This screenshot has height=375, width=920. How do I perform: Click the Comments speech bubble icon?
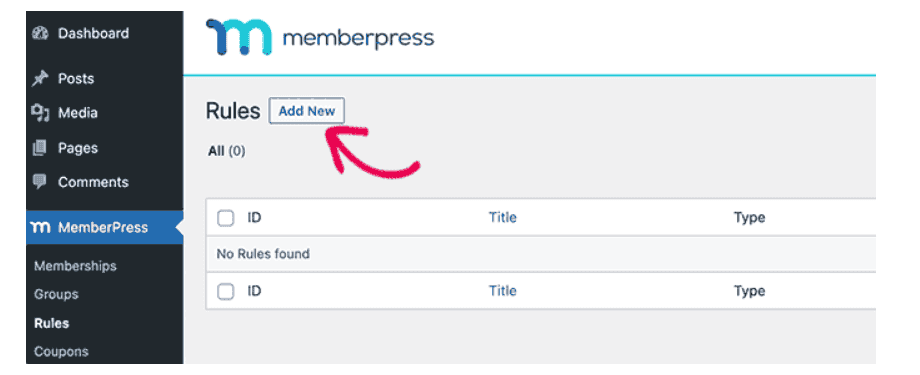coord(40,183)
